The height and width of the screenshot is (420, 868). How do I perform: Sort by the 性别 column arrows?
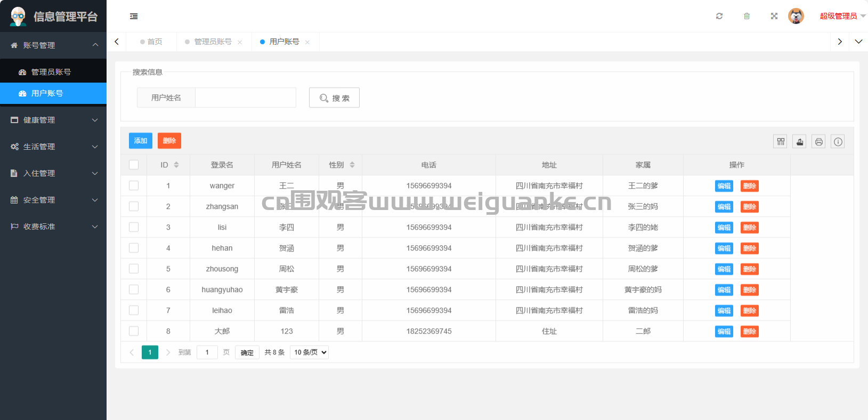(x=352, y=165)
